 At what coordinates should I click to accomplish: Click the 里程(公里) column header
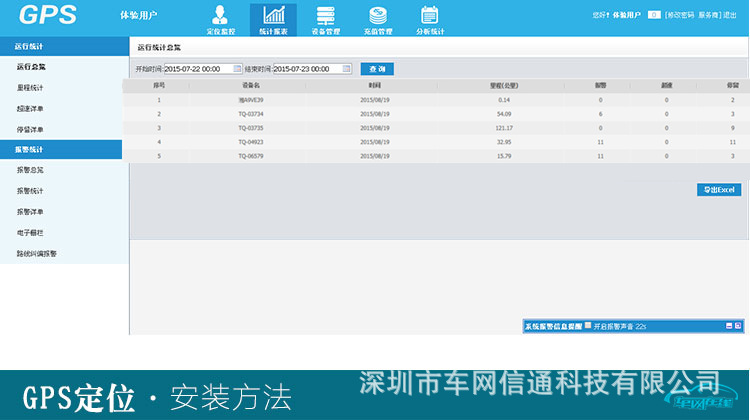click(503, 86)
